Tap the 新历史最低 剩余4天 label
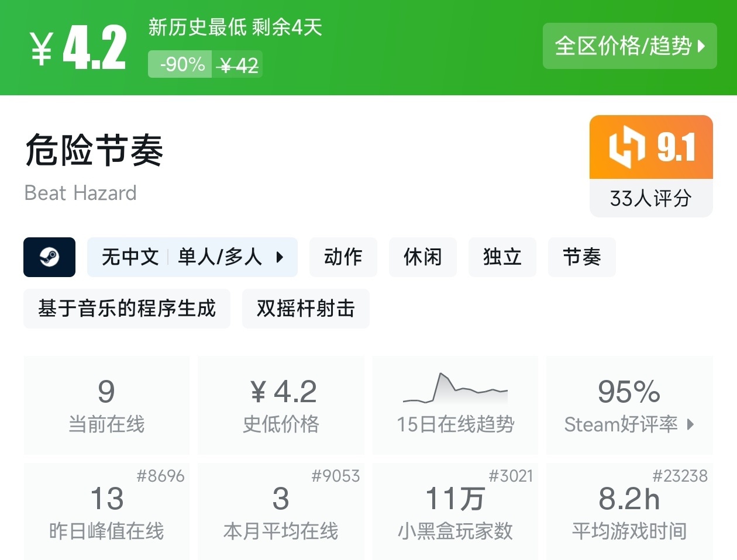737x560 pixels. point(235,27)
